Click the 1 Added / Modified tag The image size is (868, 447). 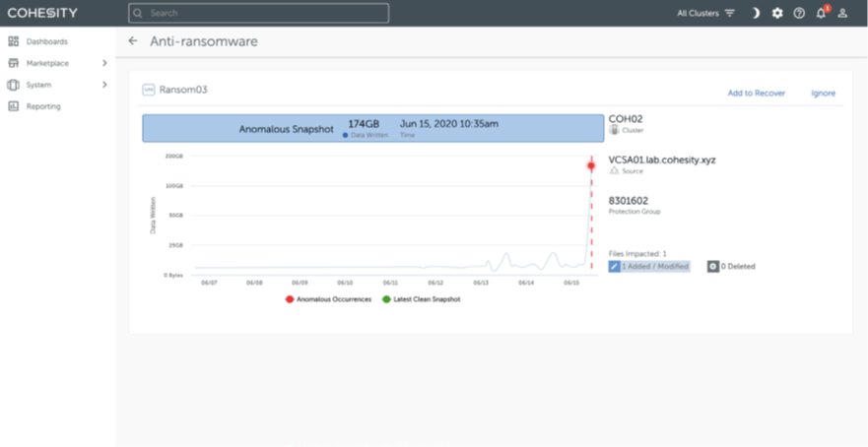(649, 266)
